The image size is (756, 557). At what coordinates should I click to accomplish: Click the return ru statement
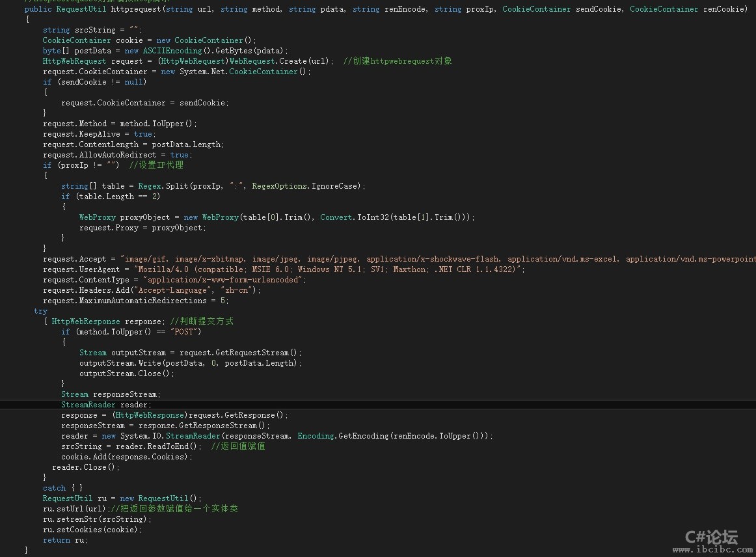(x=64, y=540)
